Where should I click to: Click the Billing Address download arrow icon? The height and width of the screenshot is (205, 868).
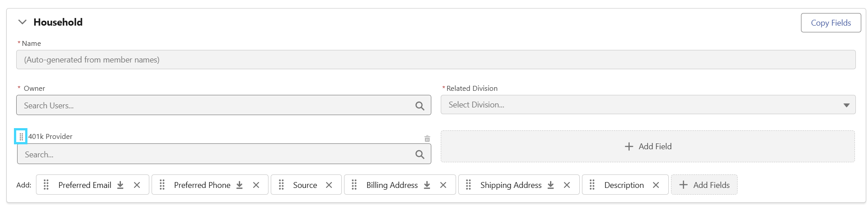[427, 185]
